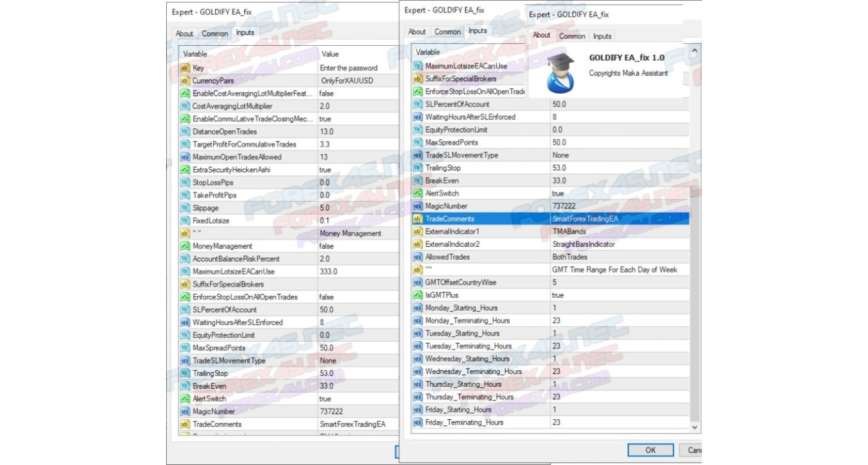Open the CurrencyPairs OnlyForXAUUSD value dropdown
868x465 pixels.
[357, 81]
